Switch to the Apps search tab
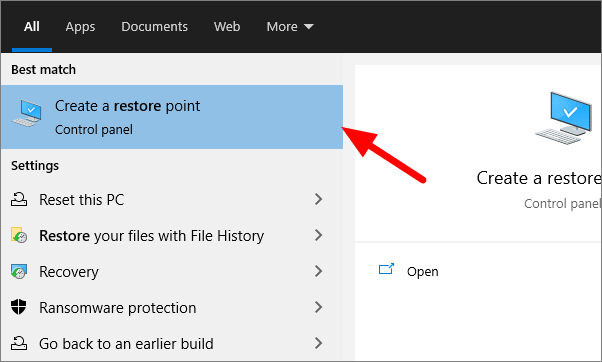The width and height of the screenshot is (602, 362). (x=80, y=26)
